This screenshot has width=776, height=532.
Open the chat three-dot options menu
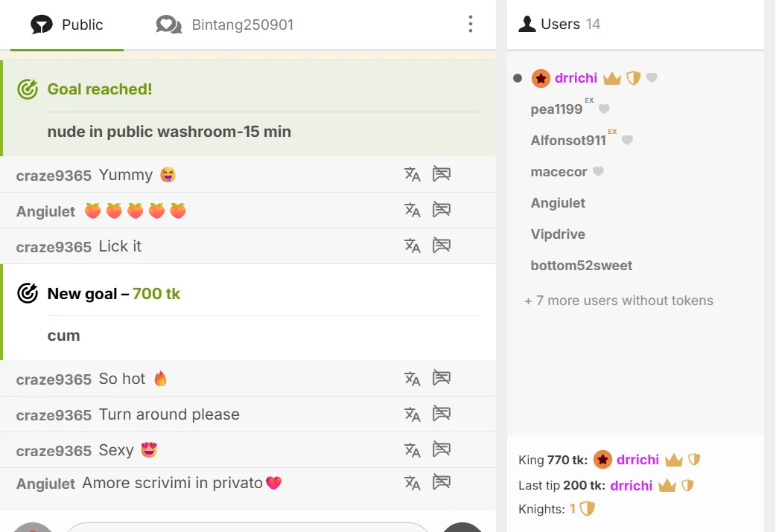click(x=470, y=24)
